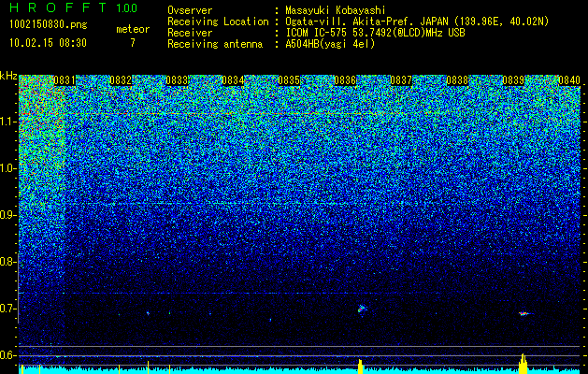Click the 0.9 kHz axis label
The image size is (588, 374).
click(8, 215)
